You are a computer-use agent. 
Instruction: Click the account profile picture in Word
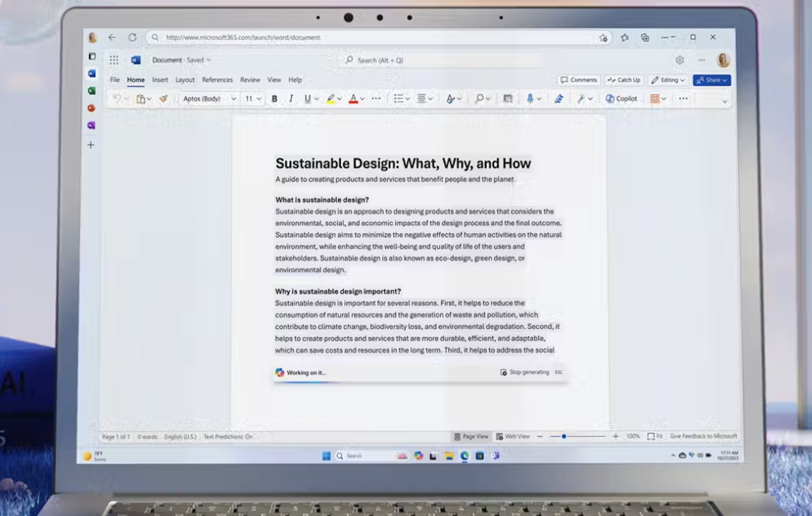pos(723,60)
